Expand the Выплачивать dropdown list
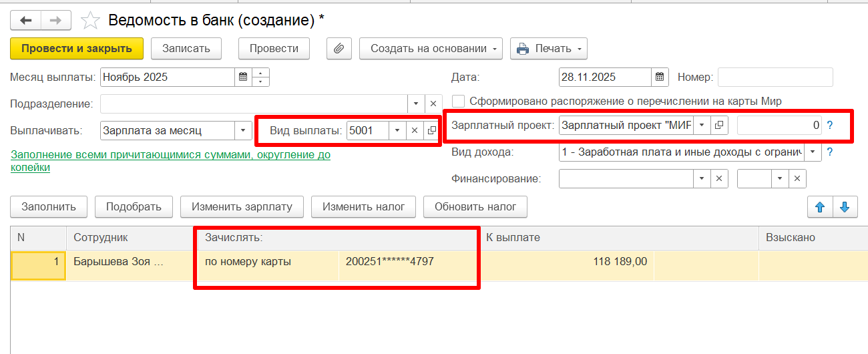 tap(243, 130)
